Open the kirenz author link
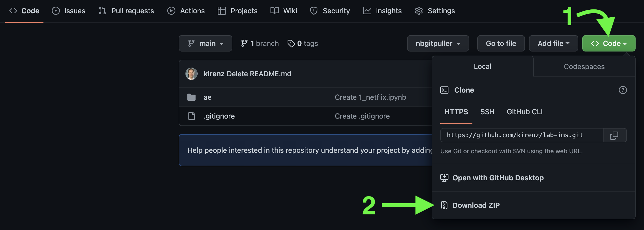This screenshot has height=230, width=644. pos(214,74)
